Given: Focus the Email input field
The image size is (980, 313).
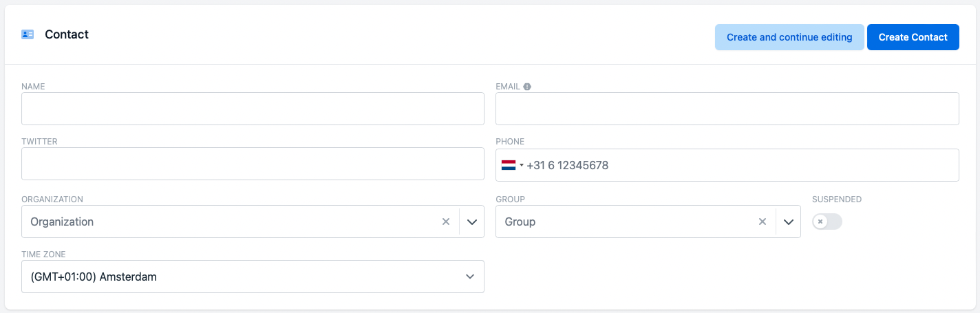Looking at the screenshot, I should (727, 109).
